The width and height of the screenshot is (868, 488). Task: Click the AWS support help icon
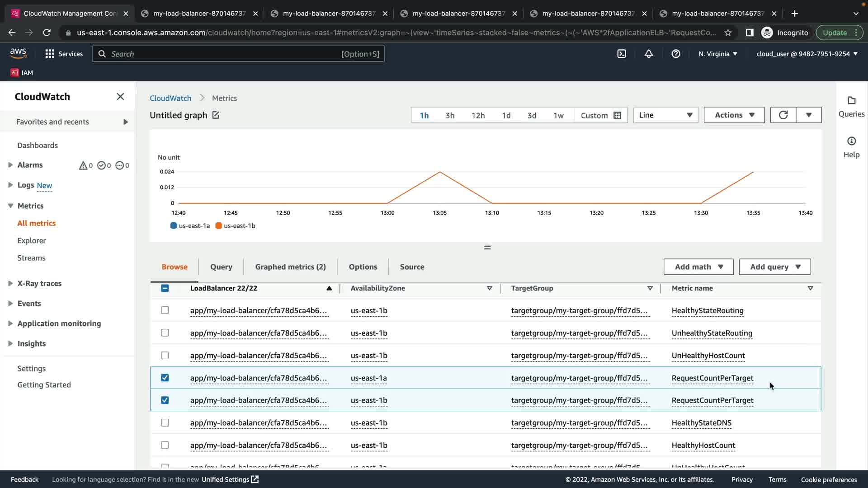tap(676, 54)
